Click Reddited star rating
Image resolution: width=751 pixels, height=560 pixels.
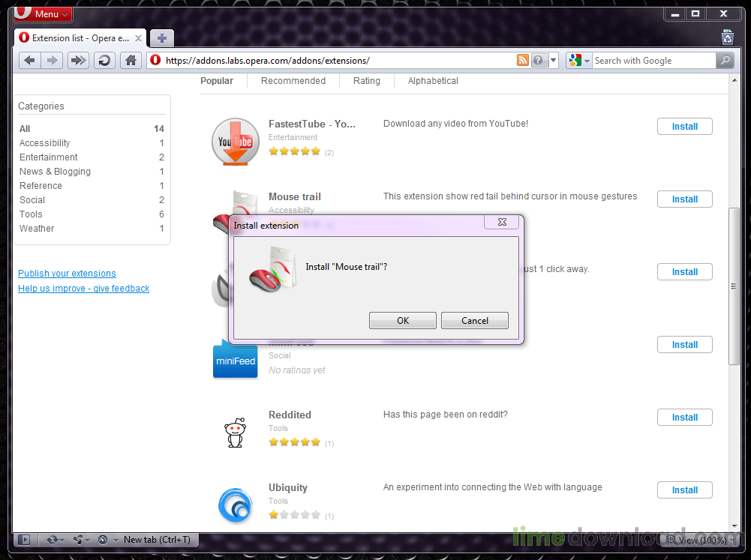click(x=295, y=442)
